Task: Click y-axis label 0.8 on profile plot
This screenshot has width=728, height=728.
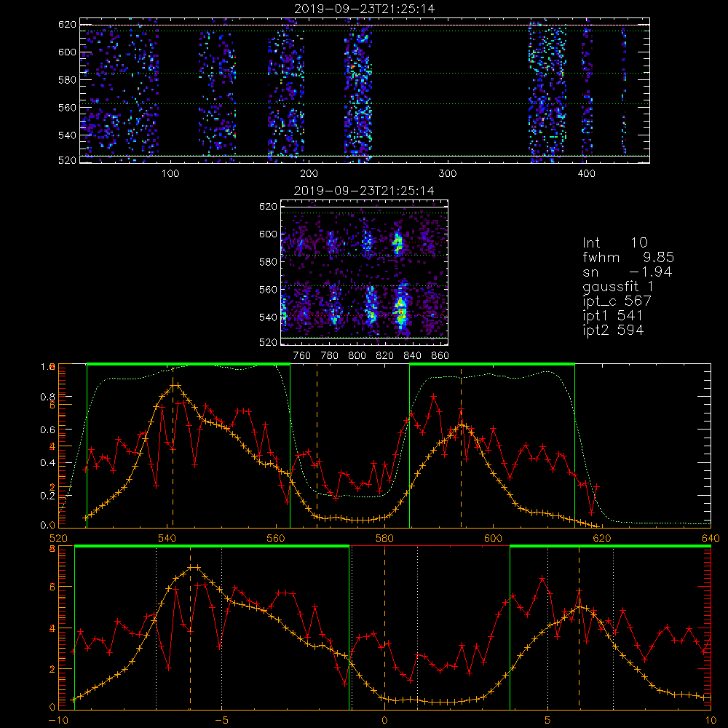Action: pos(48,397)
